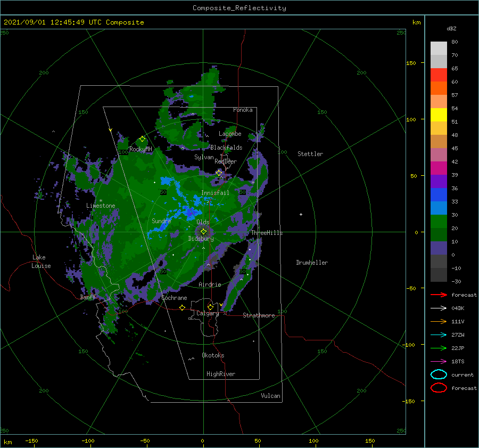Click the HighRiver city label
This screenshot has width=479, height=448.
pos(221,374)
